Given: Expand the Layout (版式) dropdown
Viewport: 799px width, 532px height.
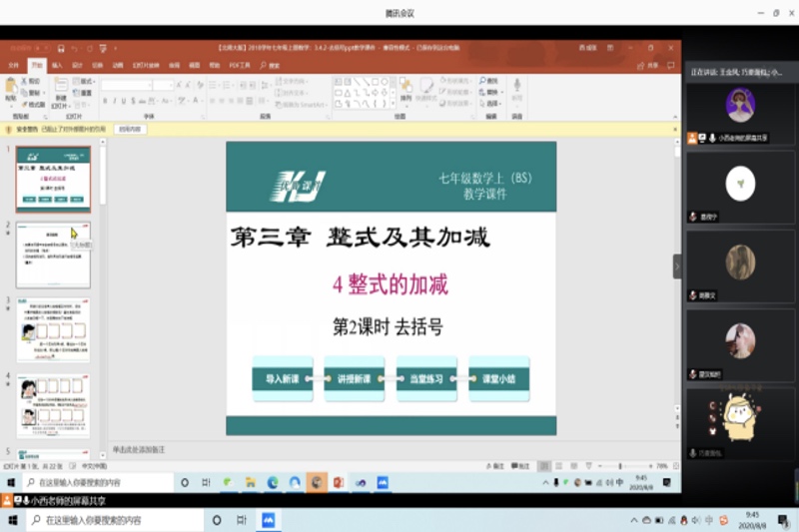Looking at the screenshot, I should click(x=84, y=81).
